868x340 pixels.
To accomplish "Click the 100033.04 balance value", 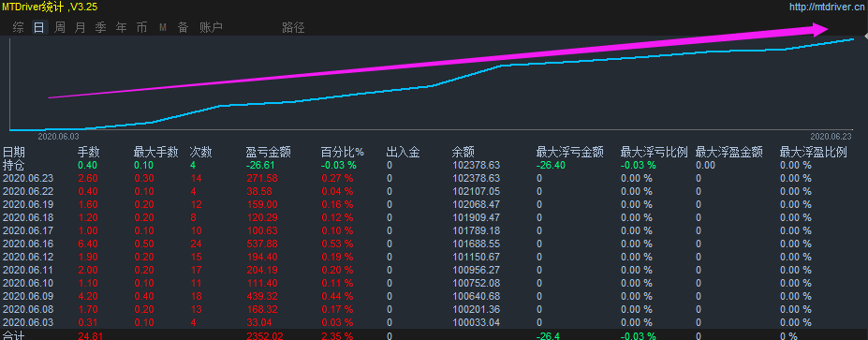I will [x=476, y=322].
